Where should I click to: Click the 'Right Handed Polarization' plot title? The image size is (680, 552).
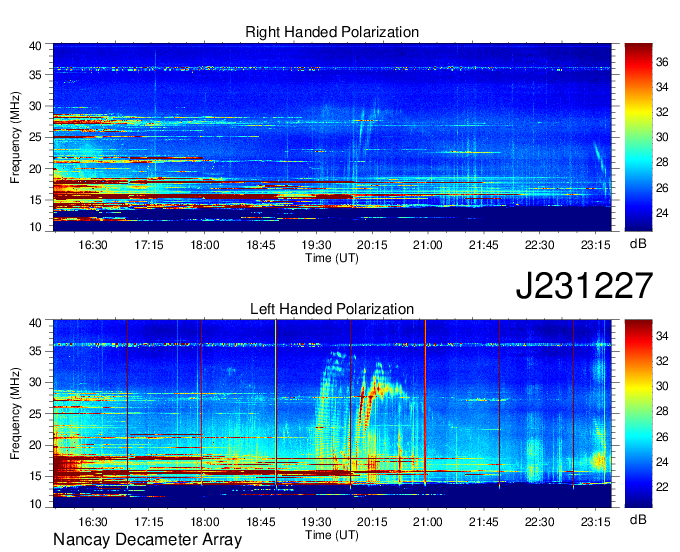coord(332,32)
